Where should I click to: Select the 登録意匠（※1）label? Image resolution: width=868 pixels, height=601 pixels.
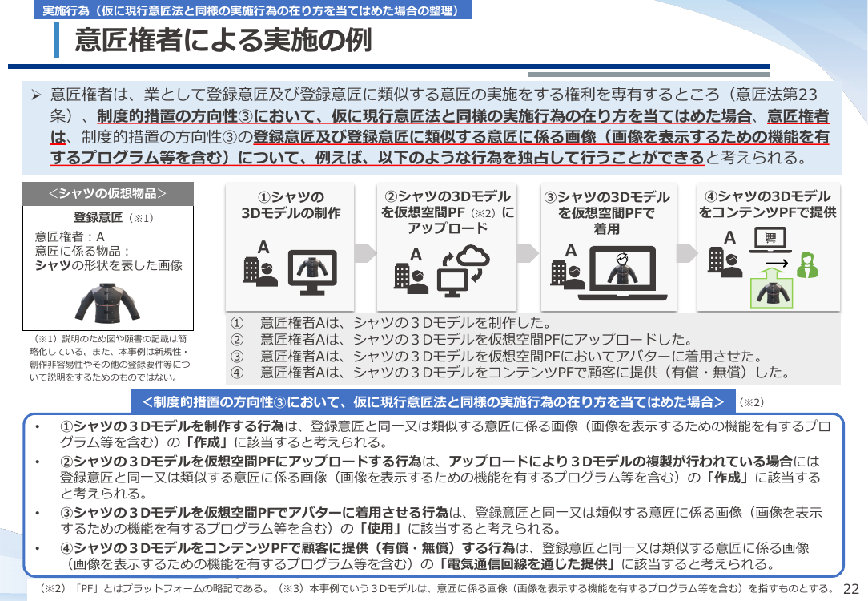(114, 218)
